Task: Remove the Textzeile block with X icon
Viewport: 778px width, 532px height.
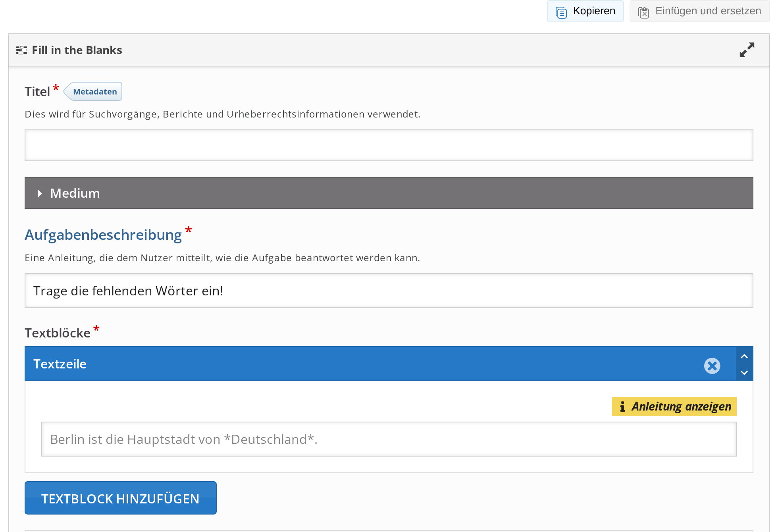Action: click(712, 366)
